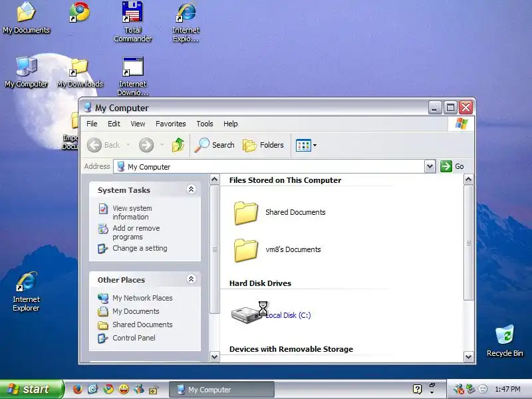Click the taskbar clock showing 1:47 PM
532x399 pixels.
click(507, 389)
